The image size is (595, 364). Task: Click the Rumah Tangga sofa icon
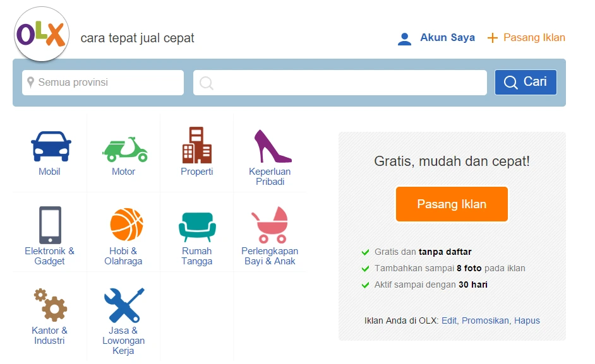pyautogui.click(x=198, y=225)
